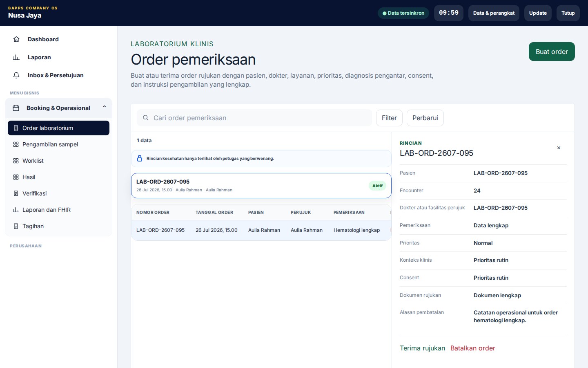Select Order laboratorium in sidebar
The height and width of the screenshot is (368, 588).
point(58,128)
